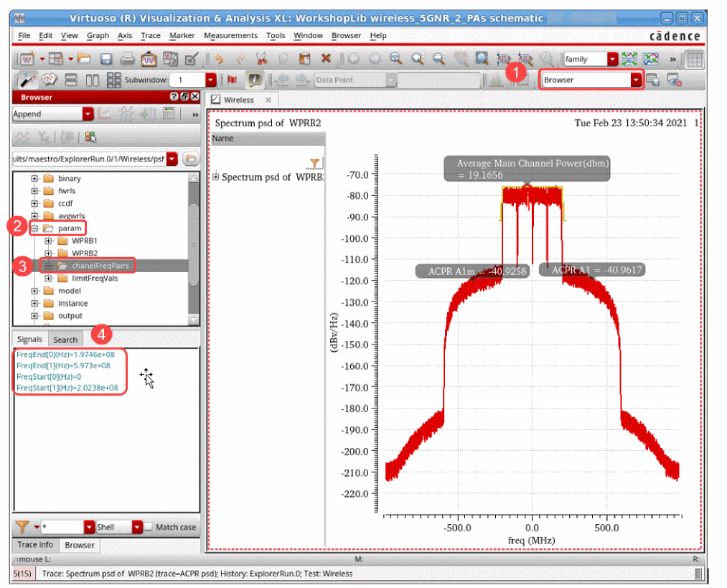Click the red X Delete icon
Screen dimensions: 727x588
point(326,59)
